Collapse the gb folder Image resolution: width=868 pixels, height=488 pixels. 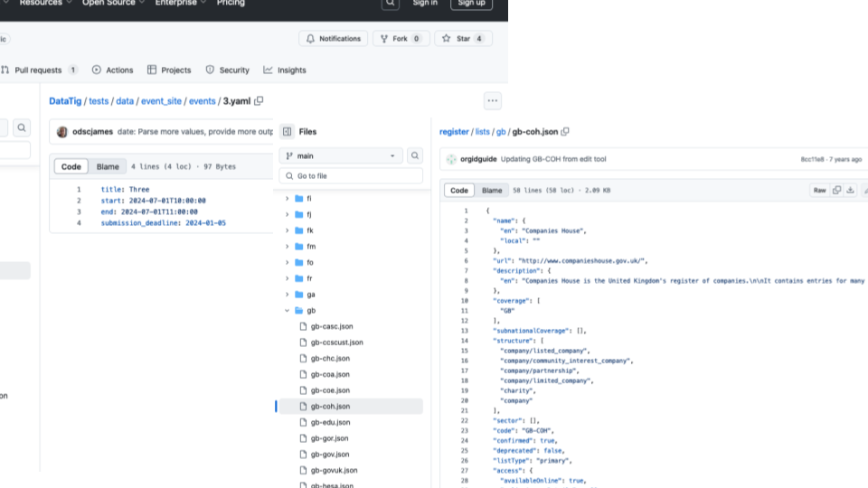[287, 310]
